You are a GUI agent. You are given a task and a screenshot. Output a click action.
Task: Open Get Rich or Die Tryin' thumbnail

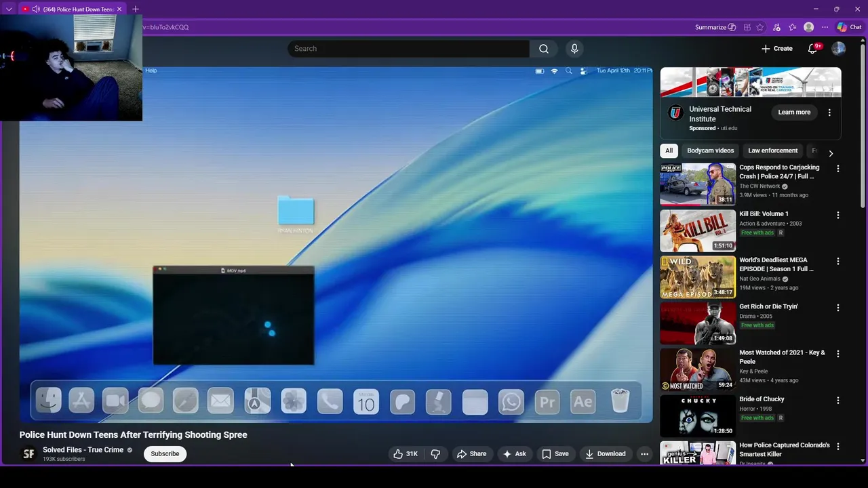pos(698,323)
